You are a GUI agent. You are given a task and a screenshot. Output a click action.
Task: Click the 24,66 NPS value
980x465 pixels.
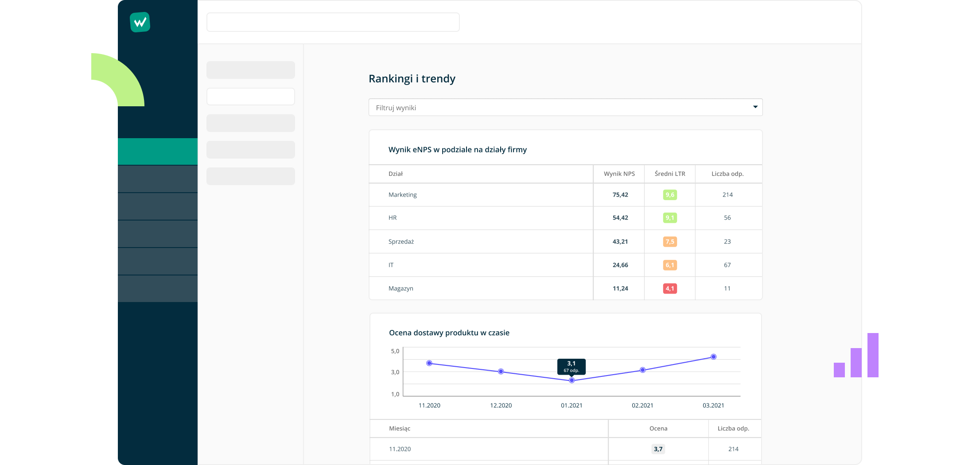point(620,265)
